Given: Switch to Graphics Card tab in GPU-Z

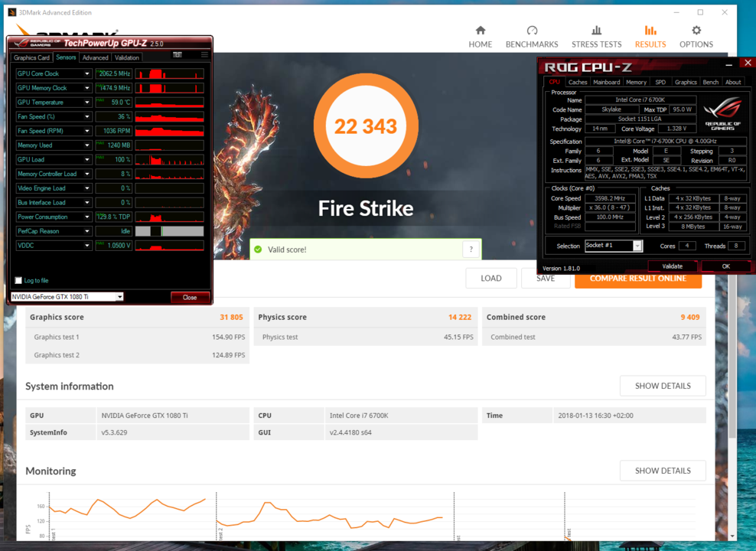Looking at the screenshot, I should tap(31, 57).
